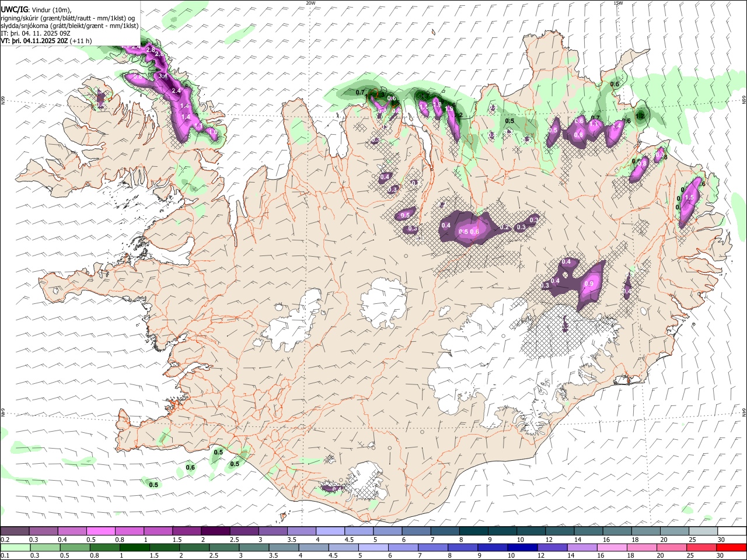
Task: Click the dark teal swatch between 8 and 9 on the upper scale
Action: click(473, 531)
